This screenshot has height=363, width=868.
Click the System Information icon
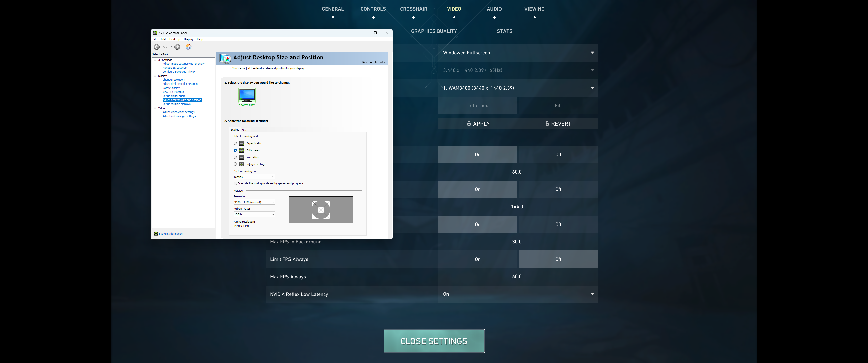pos(156,233)
